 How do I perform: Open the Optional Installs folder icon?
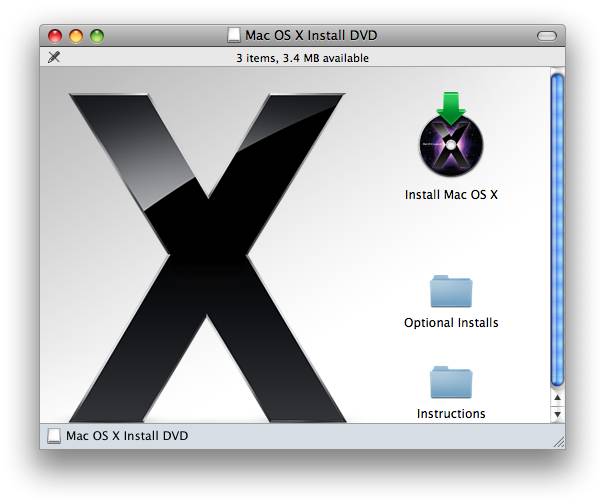click(451, 291)
